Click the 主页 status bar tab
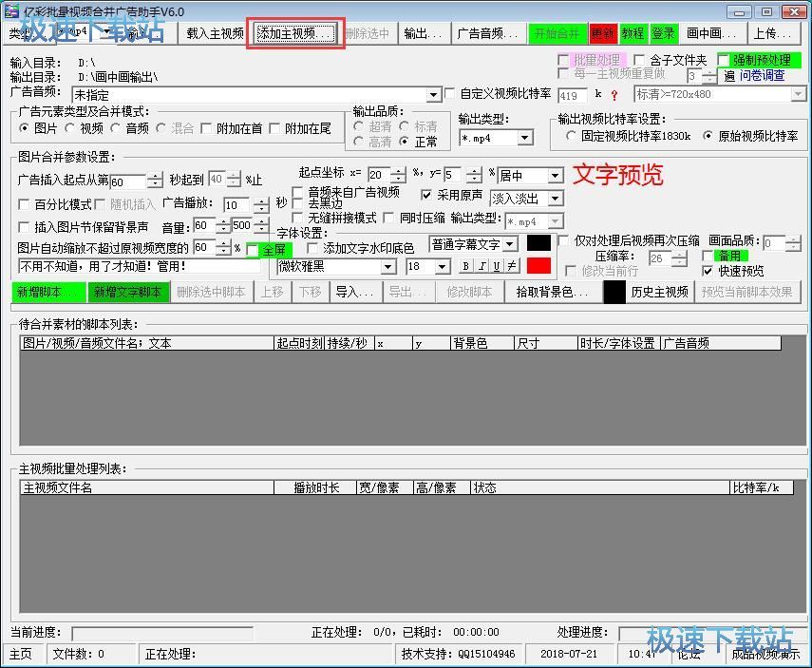The width and height of the screenshot is (812, 668). click(21, 654)
